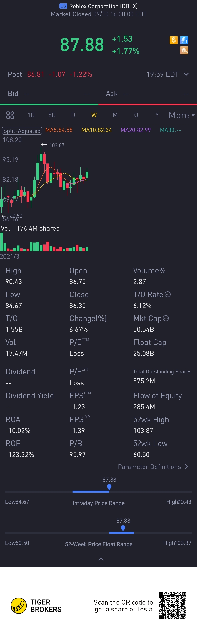Image resolution: width=197 pixels, height=644 pixels.
Task: Tap the Tesla share QR code
Action: point(173,605)
